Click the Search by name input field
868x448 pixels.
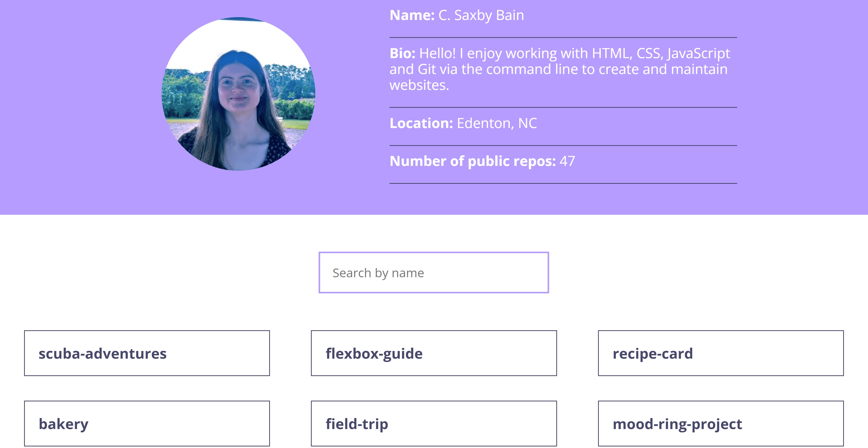434,272
